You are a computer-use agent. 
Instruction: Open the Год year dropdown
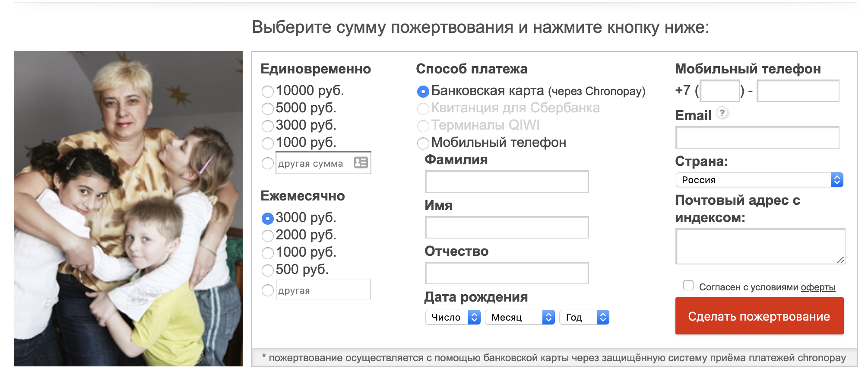click(x=584, y=318)
